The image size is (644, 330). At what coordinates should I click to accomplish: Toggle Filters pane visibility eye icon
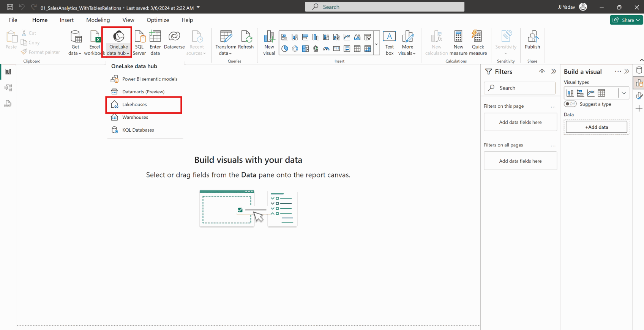coord(542,71)
